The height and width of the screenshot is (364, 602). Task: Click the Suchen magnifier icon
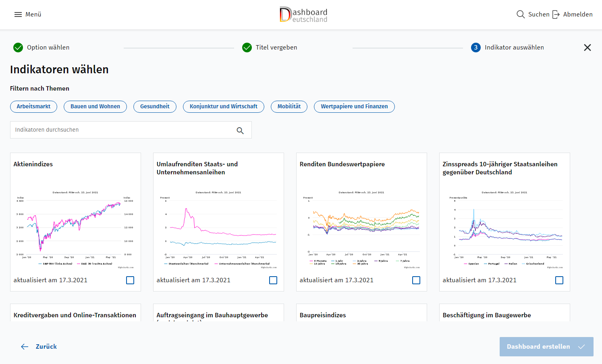pyautogui.click(x=521, y=14)
